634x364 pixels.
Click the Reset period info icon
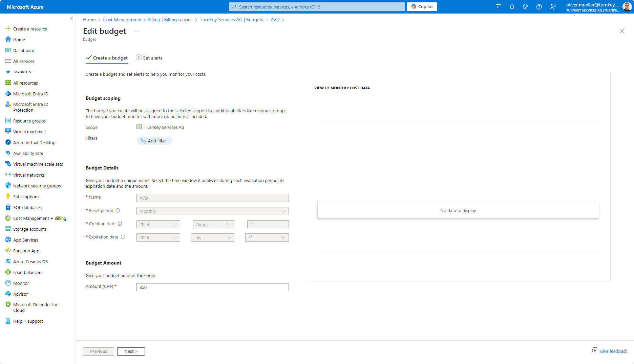(x=118, y=210)
